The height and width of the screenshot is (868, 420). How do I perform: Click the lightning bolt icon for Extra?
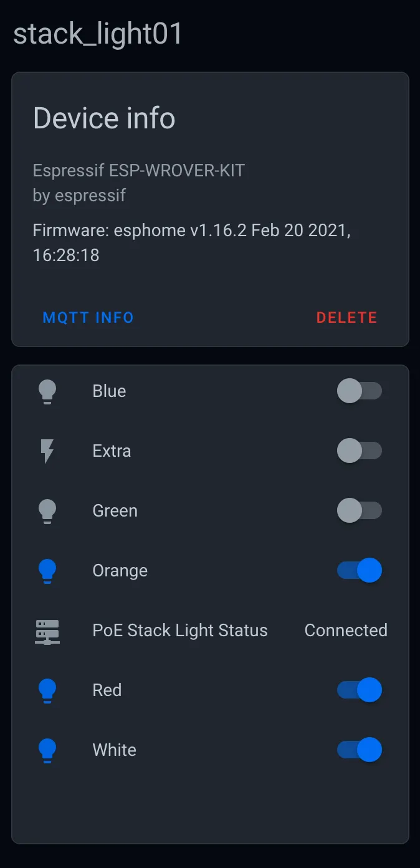[x=47, y=451]
